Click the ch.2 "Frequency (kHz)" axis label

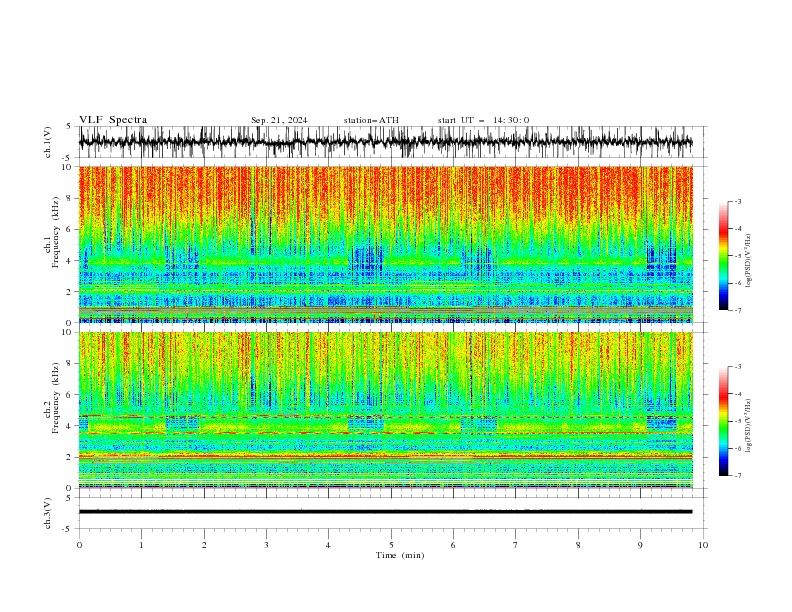pyautogui.click(x=57, y=398)
